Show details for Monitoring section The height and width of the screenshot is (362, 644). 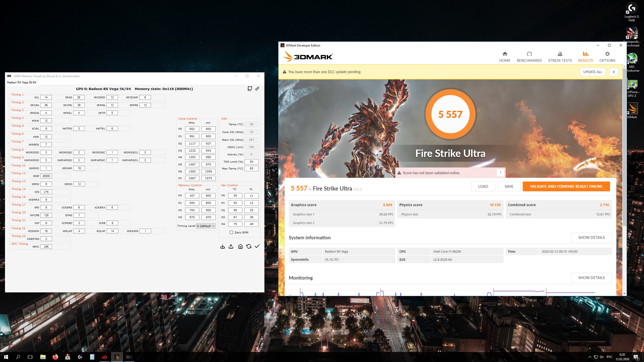[591, 278]
